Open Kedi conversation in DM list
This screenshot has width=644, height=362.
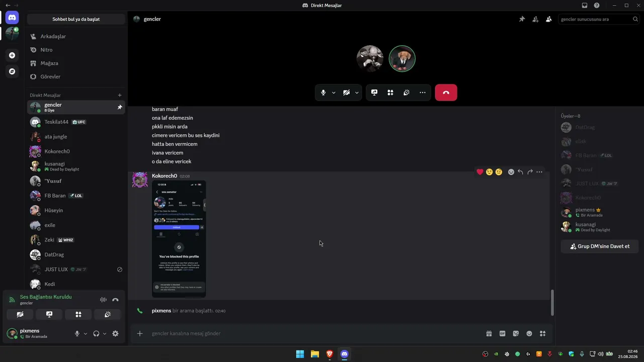pyautogui.click(x=76, y=284)
